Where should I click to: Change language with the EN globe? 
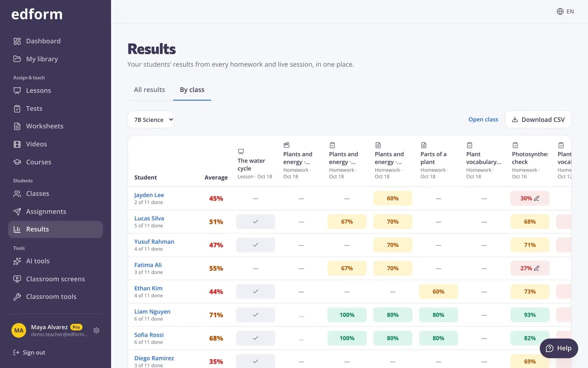565,11
